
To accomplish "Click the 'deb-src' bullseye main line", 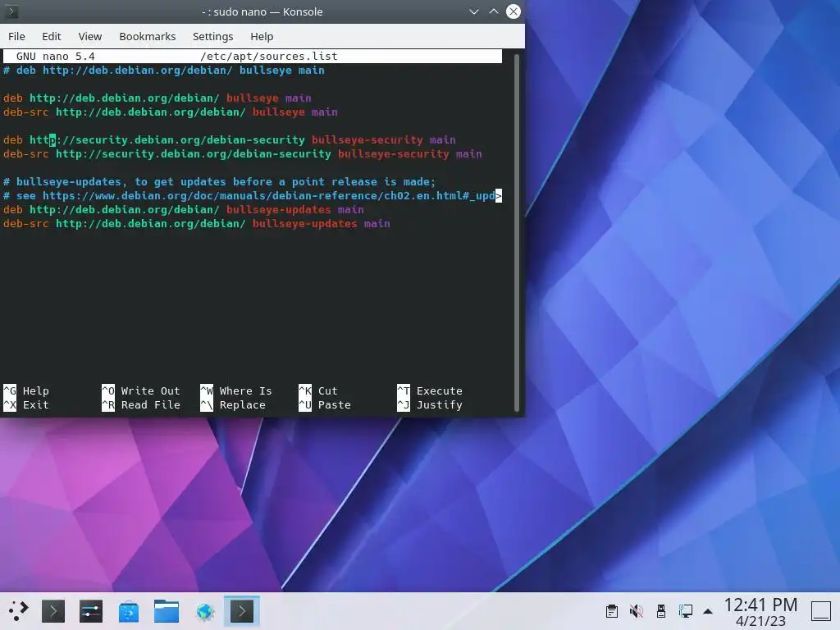I will point(171,112).
